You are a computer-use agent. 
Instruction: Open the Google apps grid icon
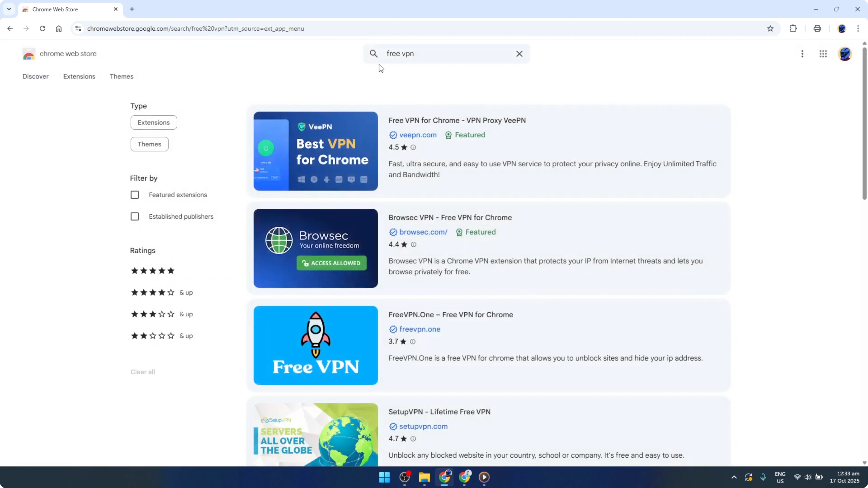coord(823,54)
